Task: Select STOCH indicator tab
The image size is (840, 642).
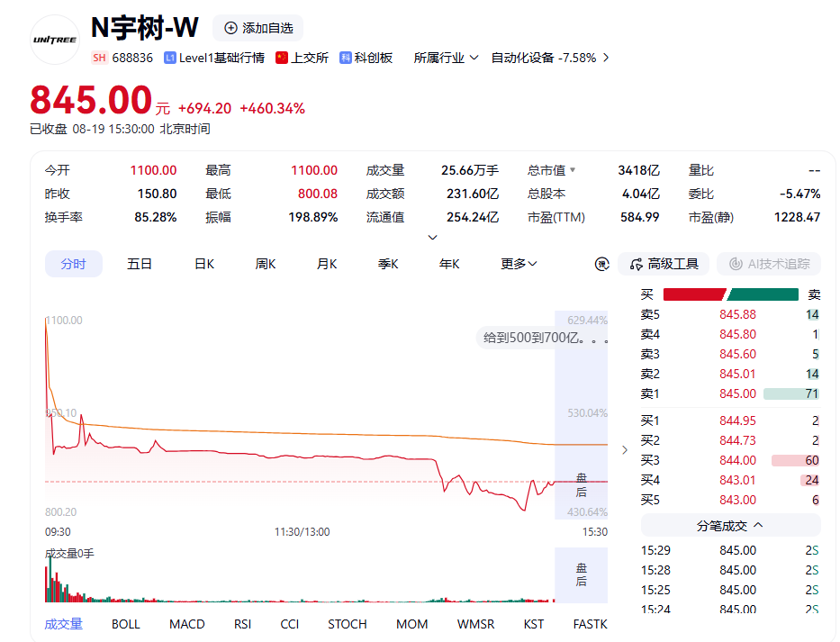Action: point(348,624)
